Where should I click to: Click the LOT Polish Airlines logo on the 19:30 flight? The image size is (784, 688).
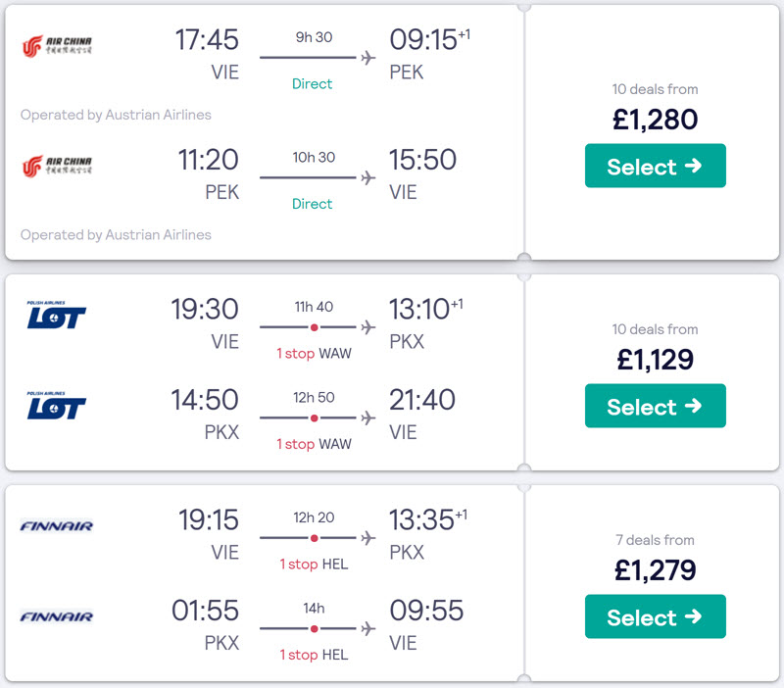click(57, 315)
